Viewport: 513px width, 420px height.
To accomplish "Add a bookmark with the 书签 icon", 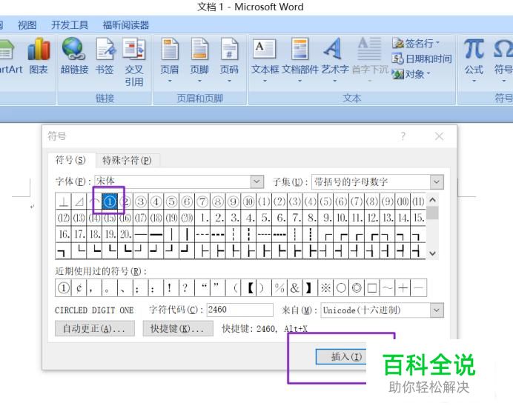I will coord(105,56).
